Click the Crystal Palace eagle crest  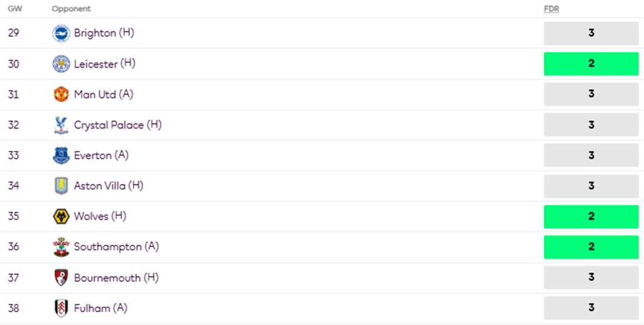[61, 125]
